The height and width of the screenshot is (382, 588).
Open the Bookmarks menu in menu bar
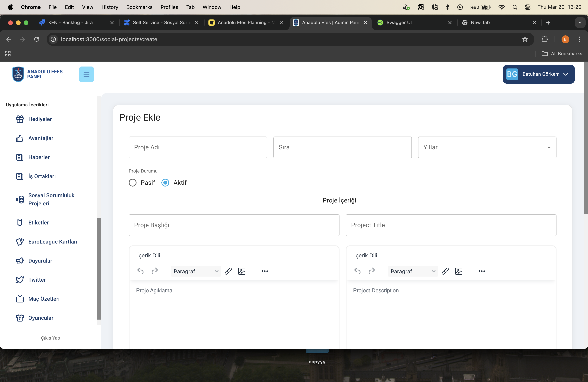point(139,7)
